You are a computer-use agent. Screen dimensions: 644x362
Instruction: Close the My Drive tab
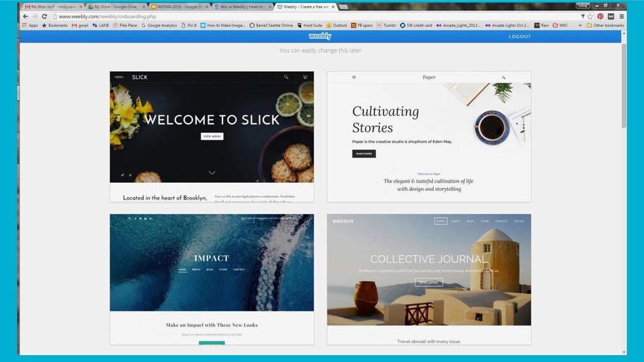click(x=144, y=6)
